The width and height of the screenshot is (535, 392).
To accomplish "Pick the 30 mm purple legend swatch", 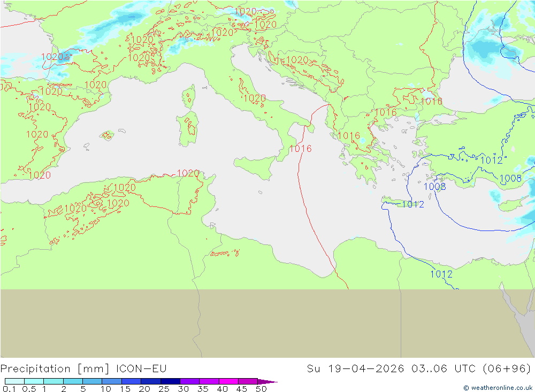I will pos(189,381).
